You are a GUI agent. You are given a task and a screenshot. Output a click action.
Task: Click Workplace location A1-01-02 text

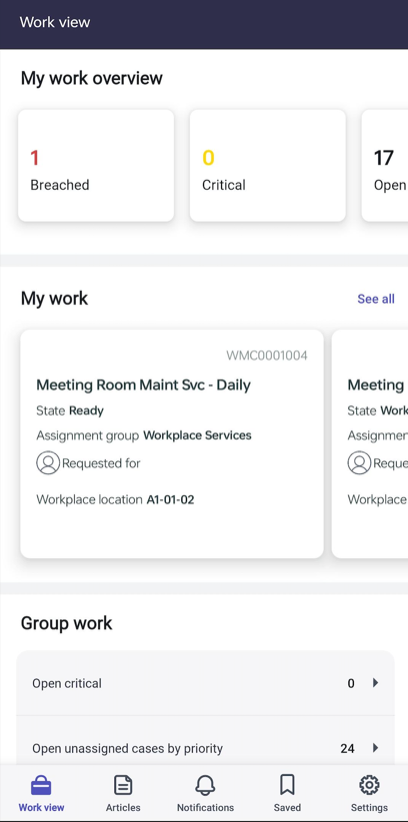[x=115, y=500]
